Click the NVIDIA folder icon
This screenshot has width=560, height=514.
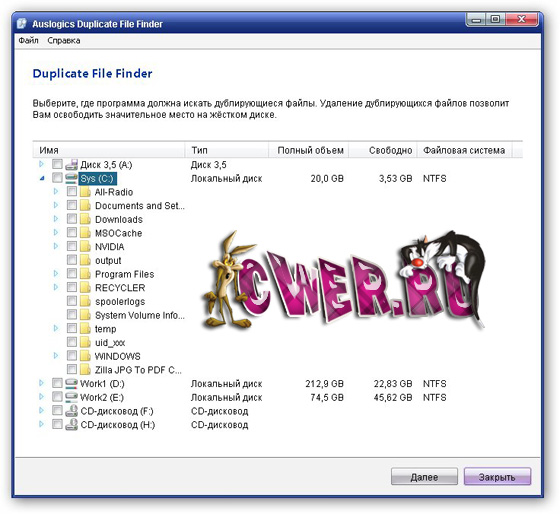85,246
